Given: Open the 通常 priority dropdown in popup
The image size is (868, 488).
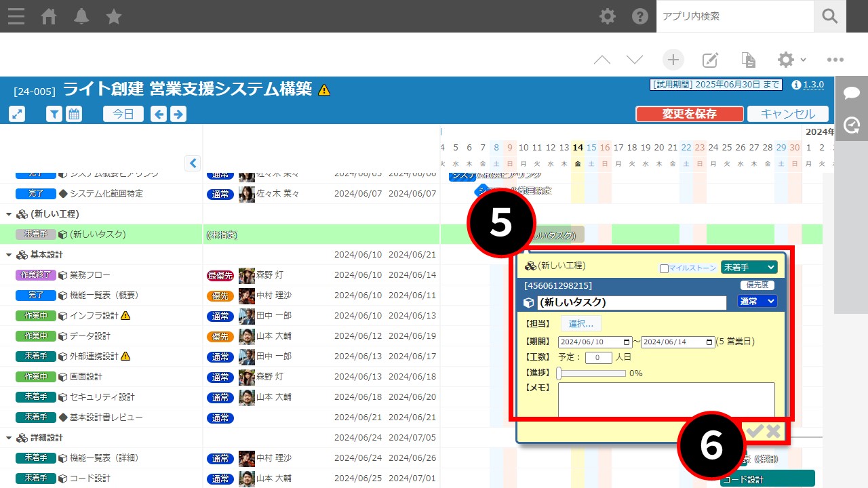Looking at the screenshot, I should click(x=757, y=302).
